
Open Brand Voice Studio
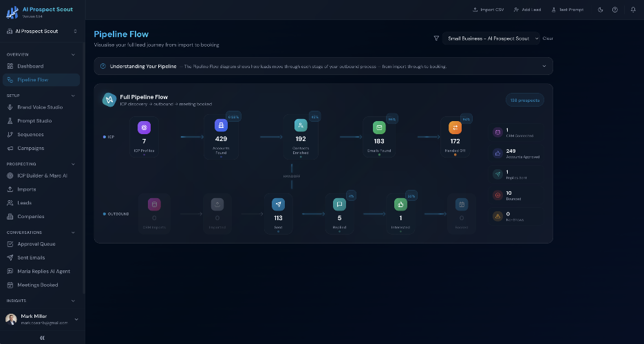(41, 107)
